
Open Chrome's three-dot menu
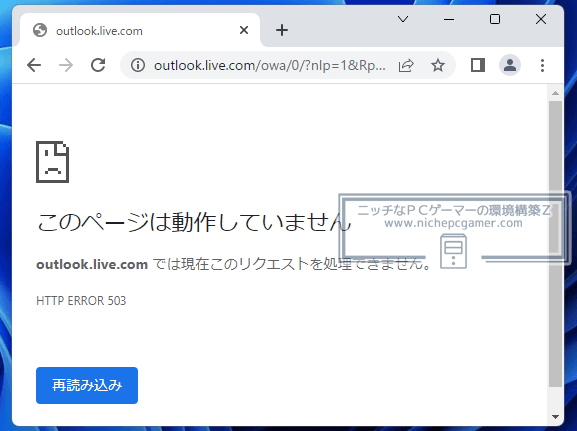click(x=542, y=66)
